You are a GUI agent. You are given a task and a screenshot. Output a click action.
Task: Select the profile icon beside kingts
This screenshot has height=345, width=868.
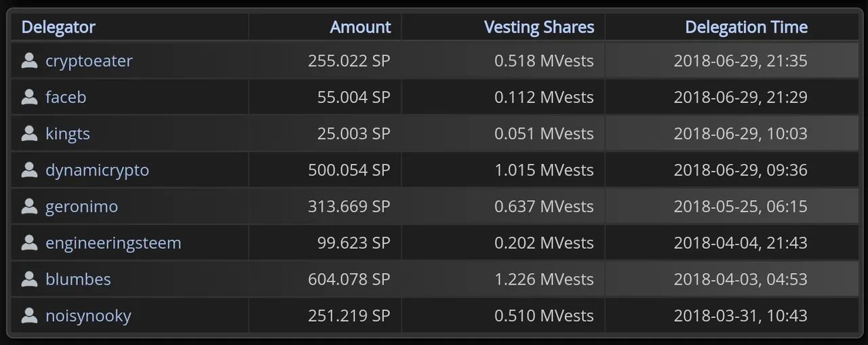tap(29, 134)
